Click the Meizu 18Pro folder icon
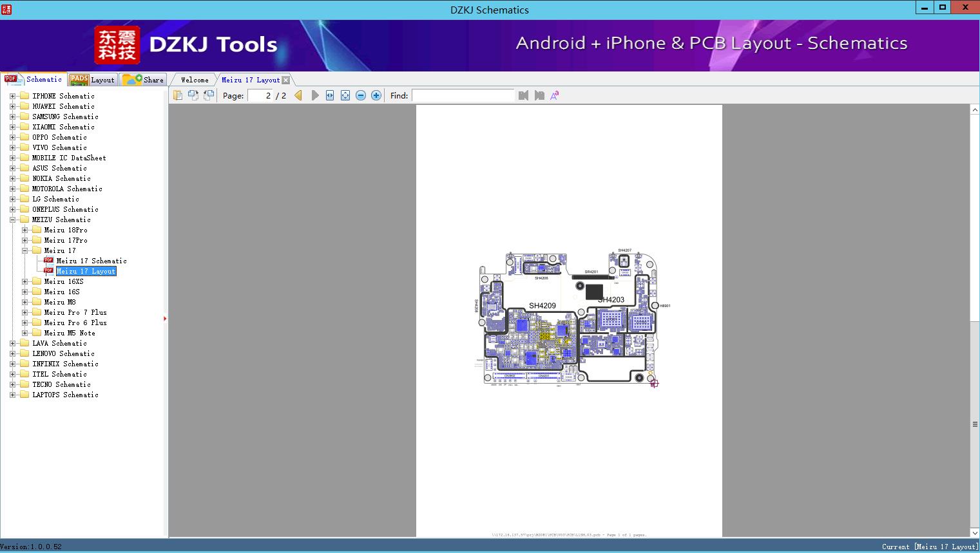Screen dimensions: 980x553 pyautogui.click(x=37, y=230)
